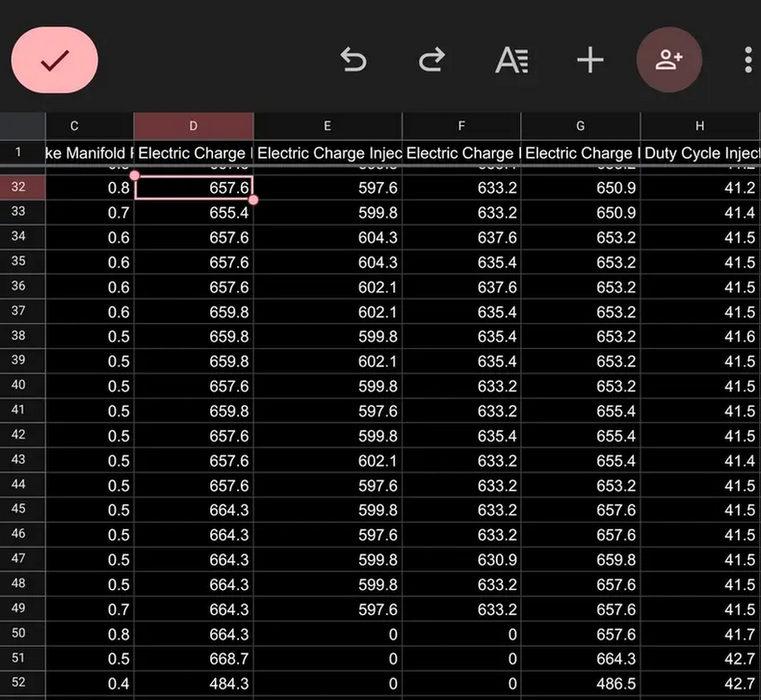
Task: Tap the Duty Cycle Inject header cell
Action: 700,152
